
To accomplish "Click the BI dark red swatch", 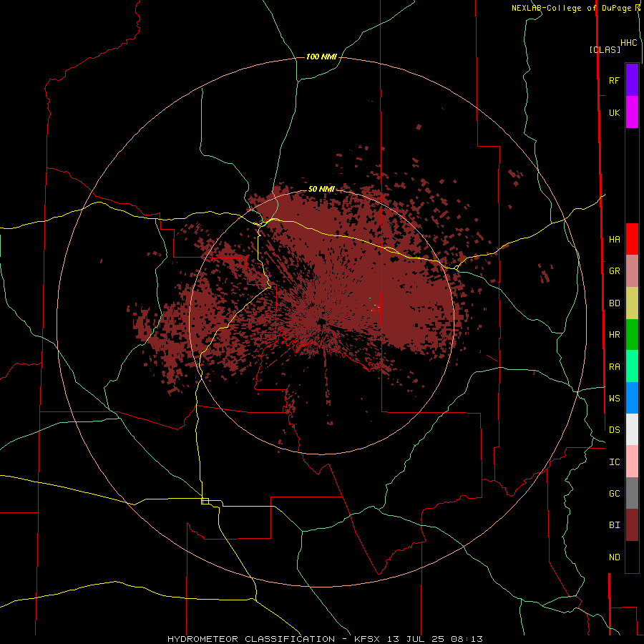I will (632, 525).
